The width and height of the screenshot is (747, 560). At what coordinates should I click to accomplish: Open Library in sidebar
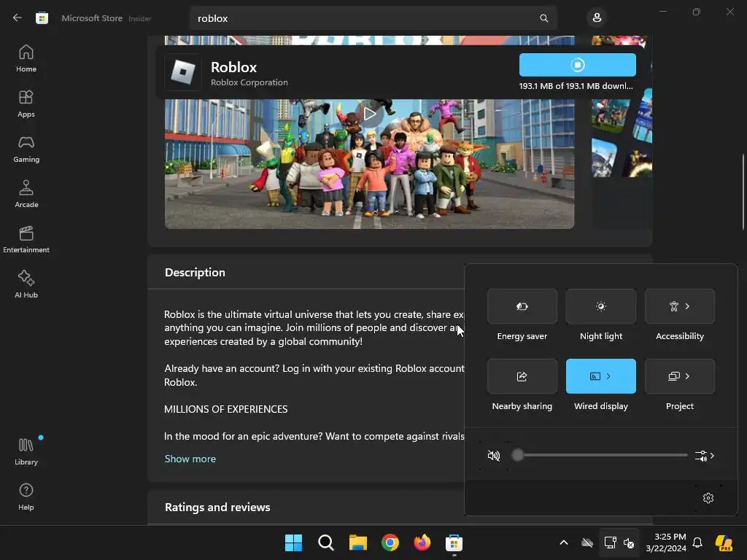pyautogui.click(x=26, y=451)
